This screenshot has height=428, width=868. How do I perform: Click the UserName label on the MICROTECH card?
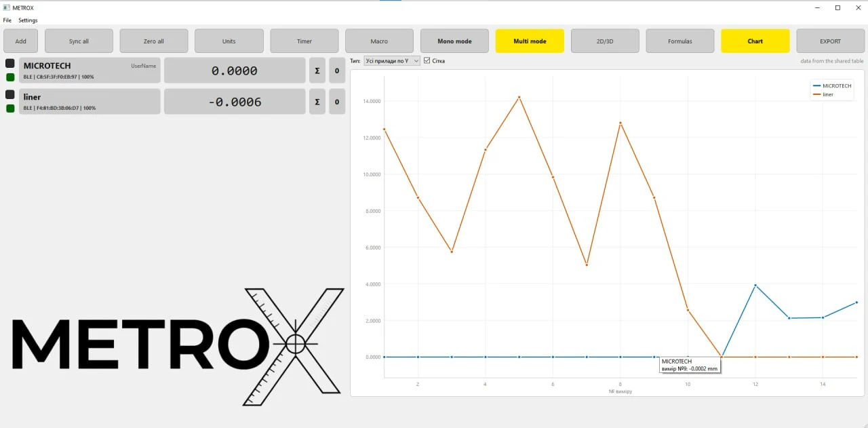tap(144, 66)
